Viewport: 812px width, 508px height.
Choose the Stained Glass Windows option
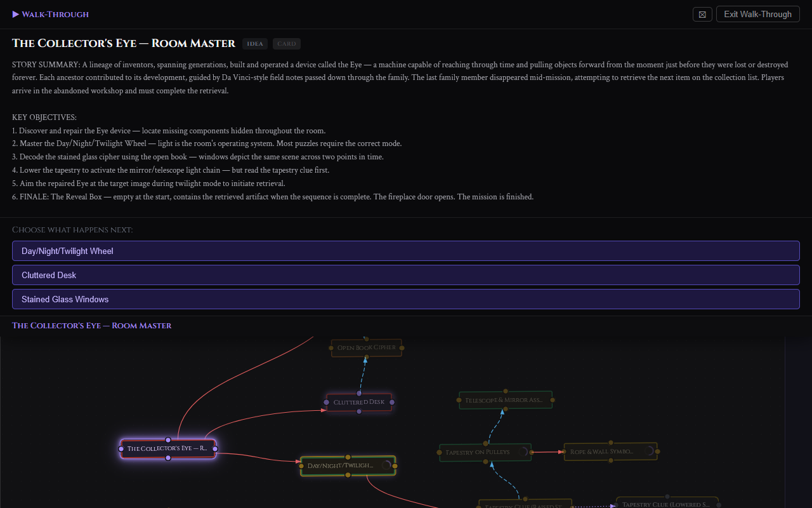(x=406, y=299)
